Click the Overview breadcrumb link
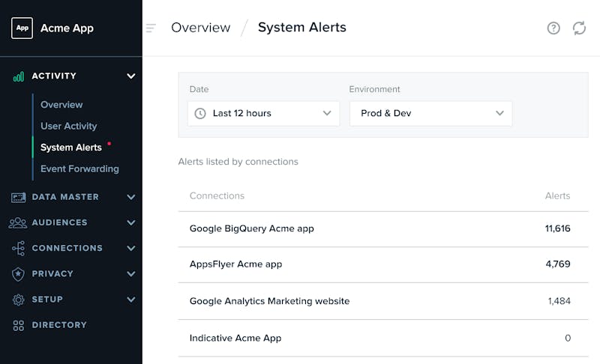The height and width of the screenshot is (364, 600). click(200, 28)
